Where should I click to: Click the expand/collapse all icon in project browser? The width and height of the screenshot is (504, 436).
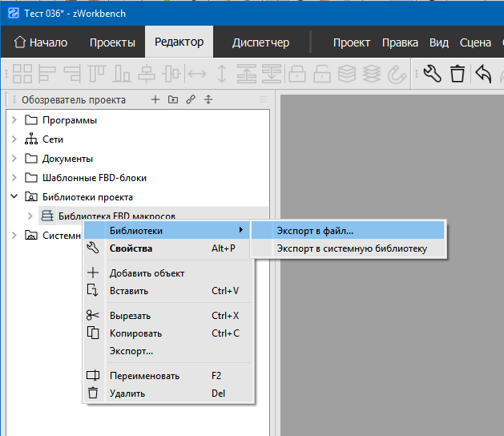click(x=208, y=100)
